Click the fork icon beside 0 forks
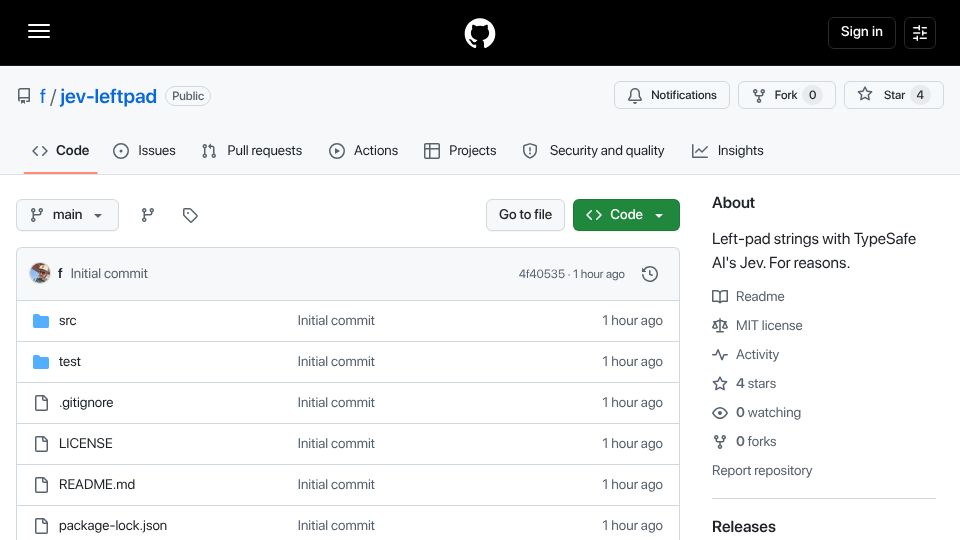 720,441
